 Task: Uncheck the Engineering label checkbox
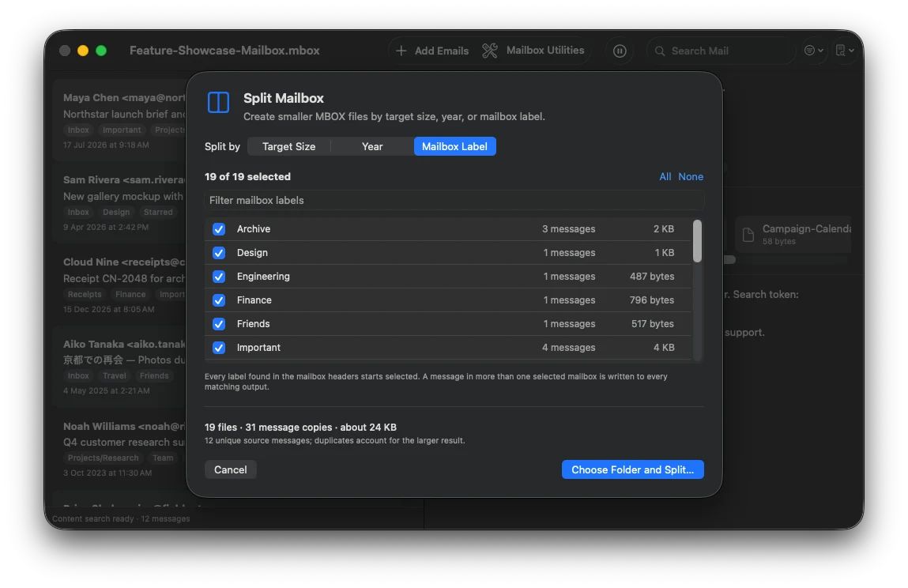[x=219, y=277]
